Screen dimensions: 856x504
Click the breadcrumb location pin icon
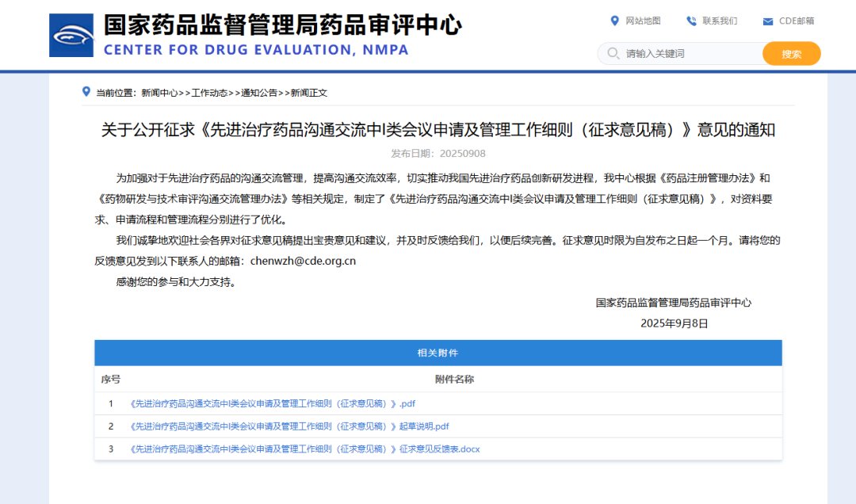[86, 92]
